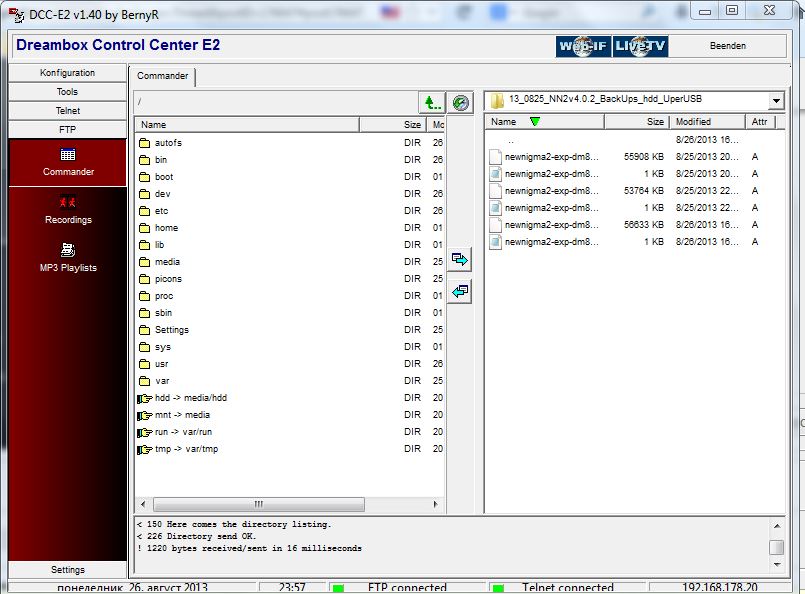
Task: Expand the local folder path dropdown
Action: (x=776, y=101)
